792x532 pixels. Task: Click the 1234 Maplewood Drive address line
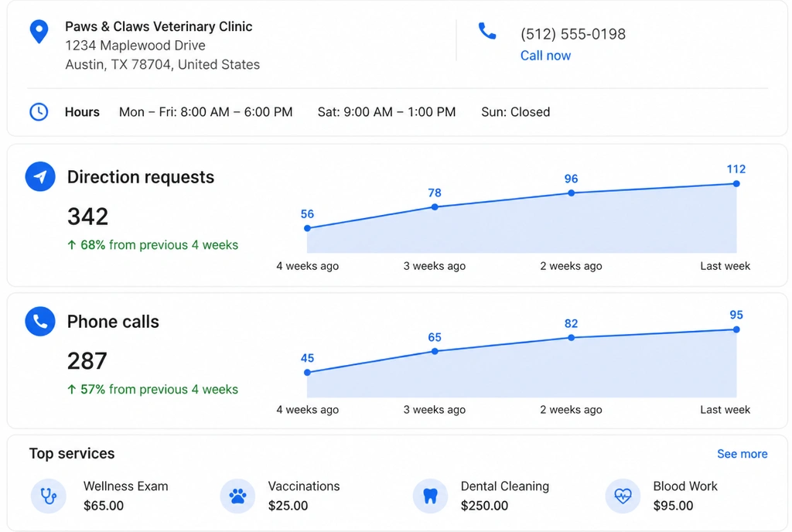coord(135,46)
